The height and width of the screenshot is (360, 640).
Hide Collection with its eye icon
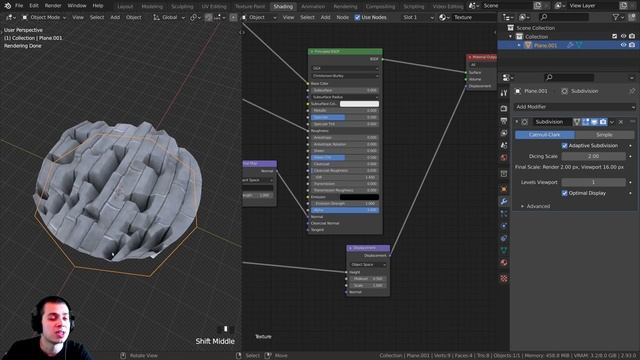click(623, 36)
